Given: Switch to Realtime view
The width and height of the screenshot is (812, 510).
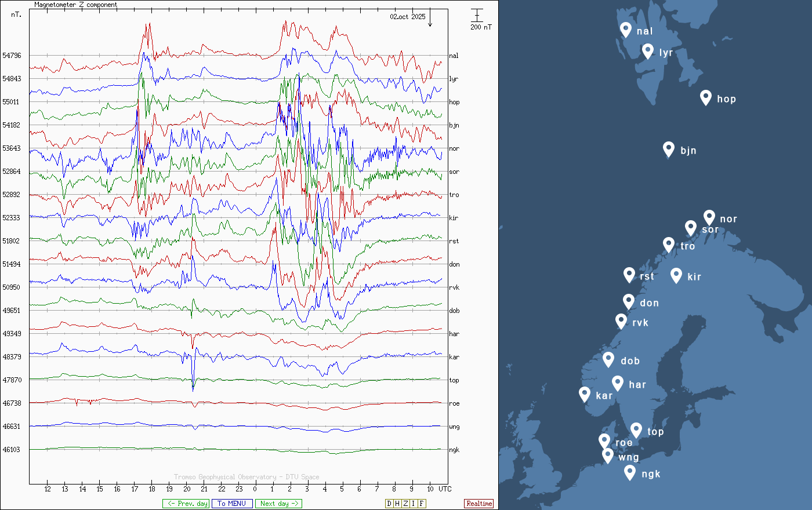Looking at the screenshot, I should 479,504.
